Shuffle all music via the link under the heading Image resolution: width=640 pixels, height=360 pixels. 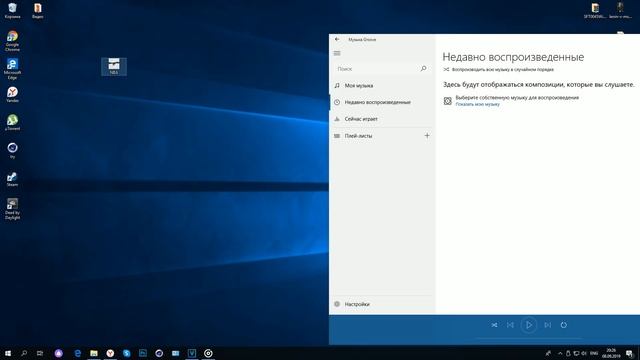pyautogui.click(x=498, y=69)
